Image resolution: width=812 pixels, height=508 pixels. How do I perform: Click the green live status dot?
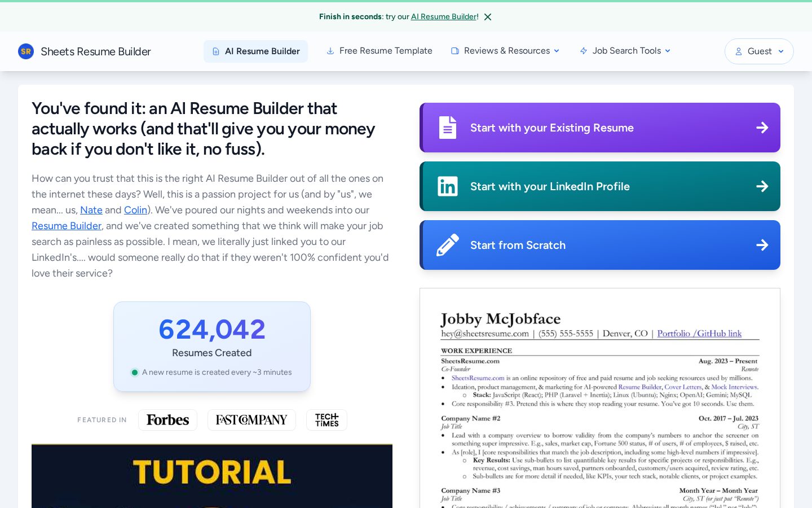tap(135, 372)
